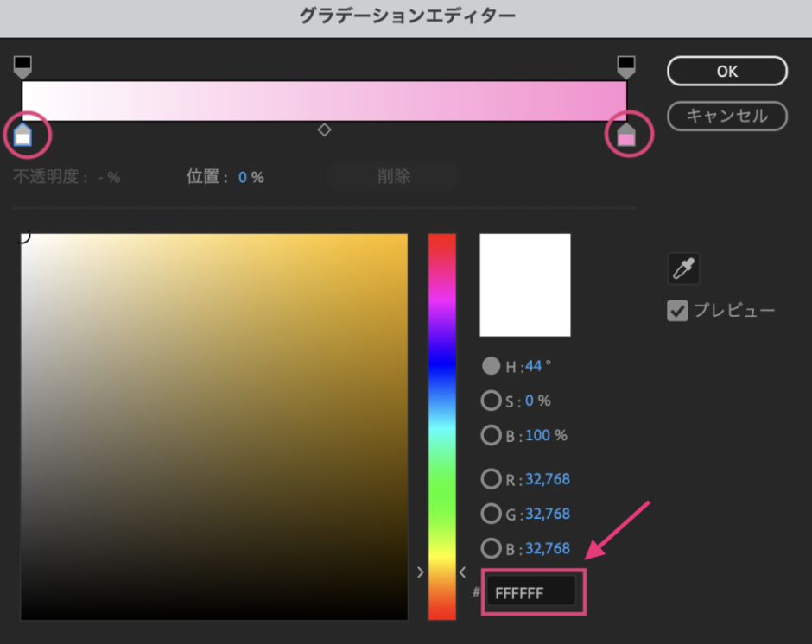
Task: Disable the プレビュー checkbox
Action: (x=677, y=312)
